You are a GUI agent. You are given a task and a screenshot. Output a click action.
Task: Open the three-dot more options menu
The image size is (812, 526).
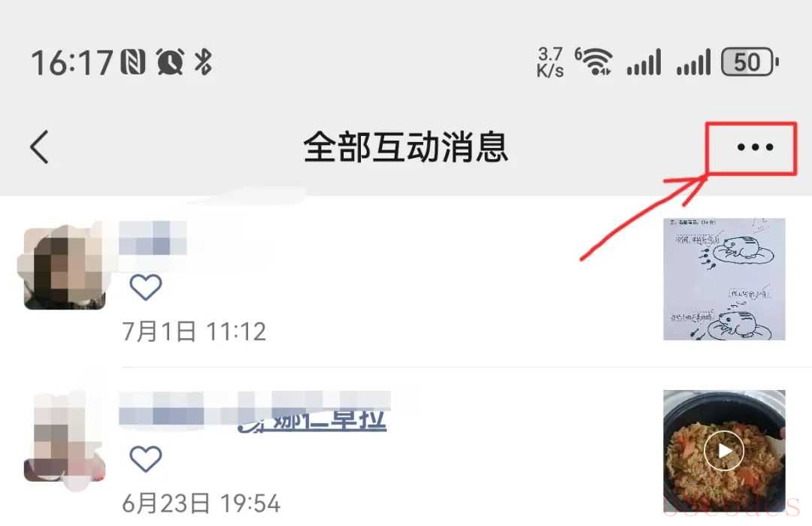[755, 147]
